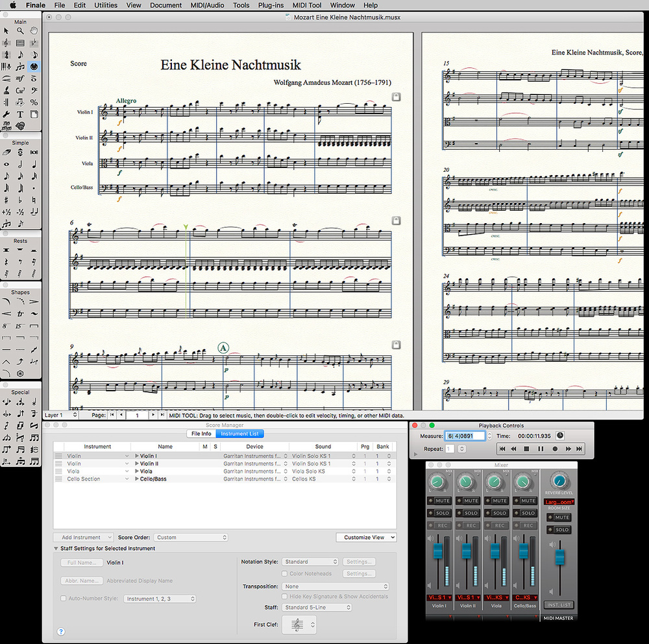Click the Violin I volume fader
The height and width of the screenshot is (644, 649).
tap(437, 551)
